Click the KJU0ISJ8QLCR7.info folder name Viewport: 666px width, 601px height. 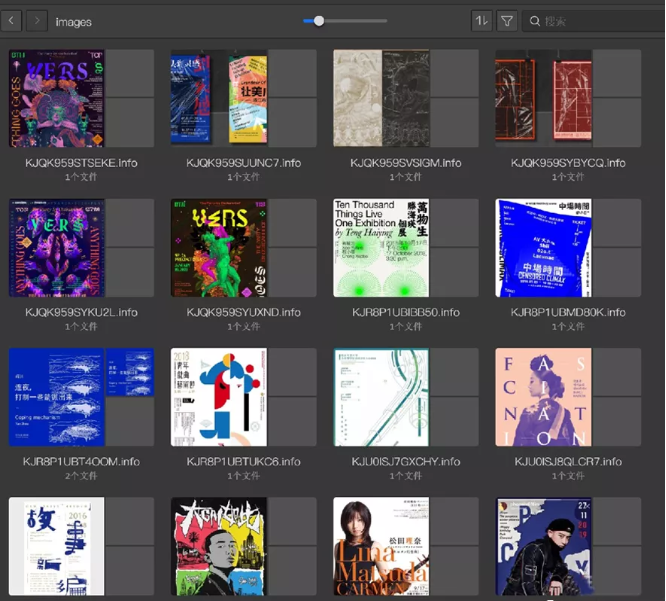click(x=568, y=462)
